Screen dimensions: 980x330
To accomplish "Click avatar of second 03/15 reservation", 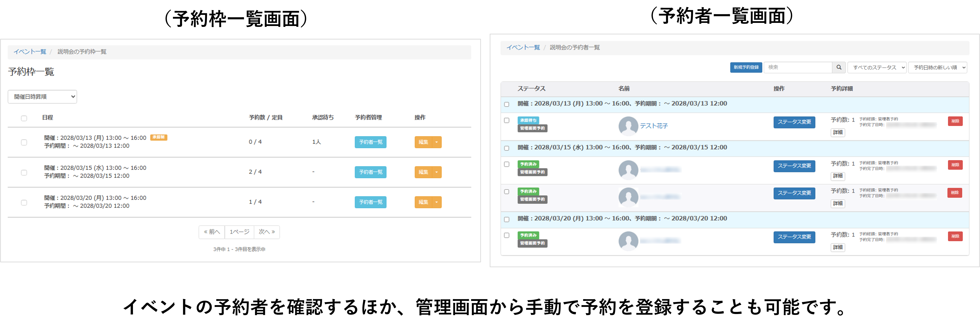I will [x=628, y=197].
